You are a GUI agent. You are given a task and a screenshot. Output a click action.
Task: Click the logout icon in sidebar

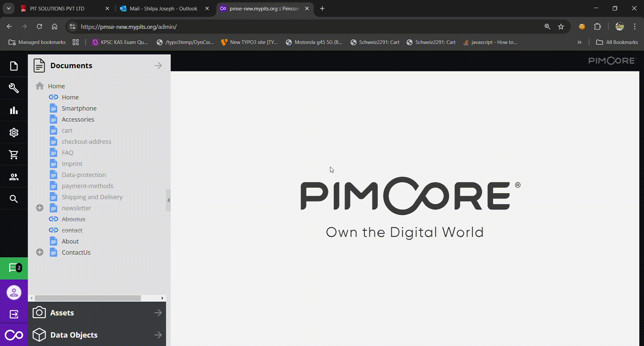(14, 314)
